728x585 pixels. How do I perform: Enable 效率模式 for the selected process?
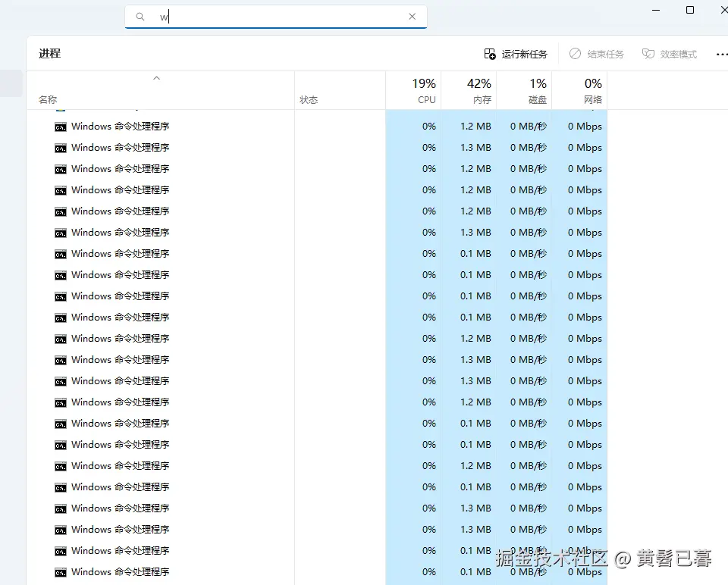[669, 54]
